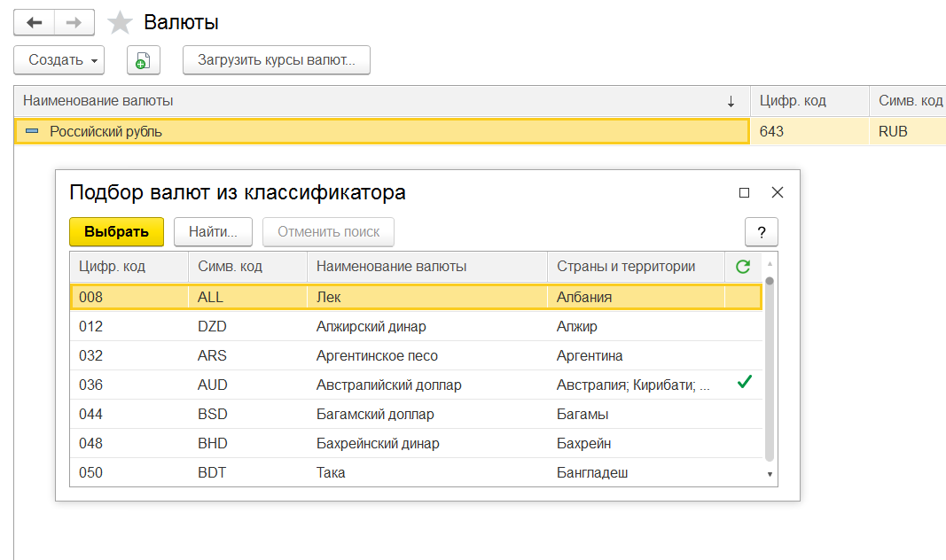
Task: Select the Лек currency row
Action: tap(417, 297)
